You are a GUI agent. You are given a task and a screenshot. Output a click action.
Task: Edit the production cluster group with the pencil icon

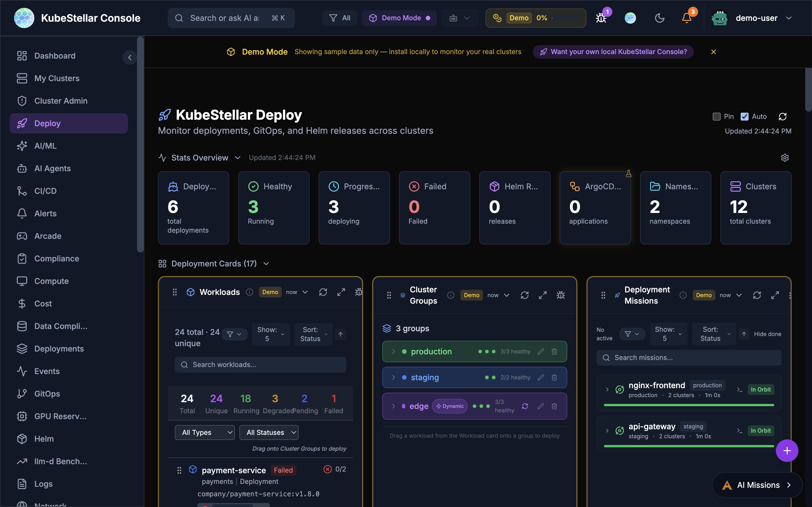click(x=540, y=352)
